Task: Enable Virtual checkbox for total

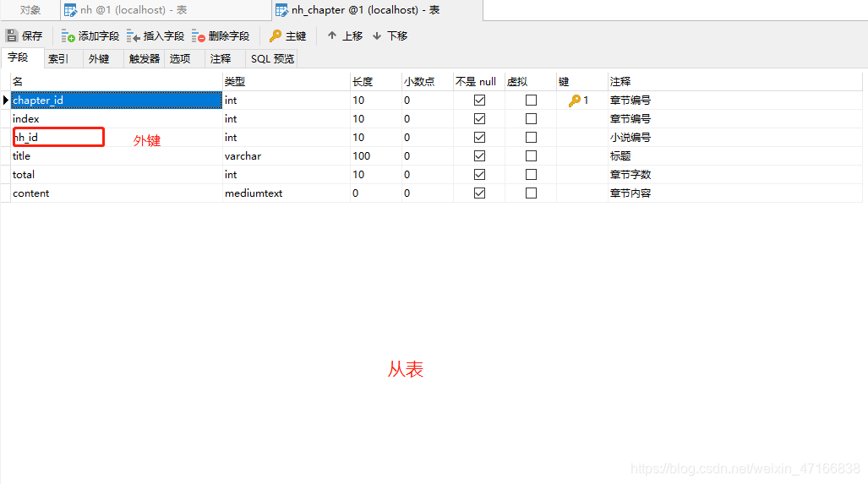Action: tap(531, 174)
